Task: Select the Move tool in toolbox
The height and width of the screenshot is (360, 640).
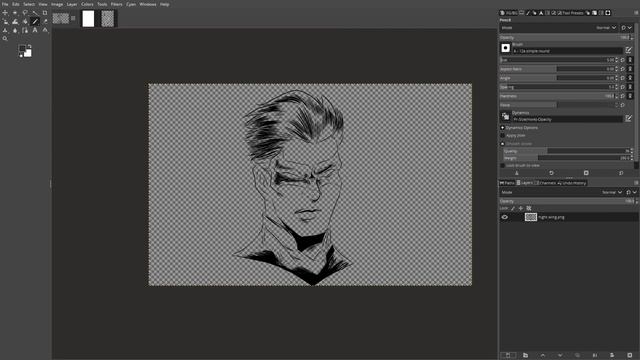Action: [x=5, y=13]
